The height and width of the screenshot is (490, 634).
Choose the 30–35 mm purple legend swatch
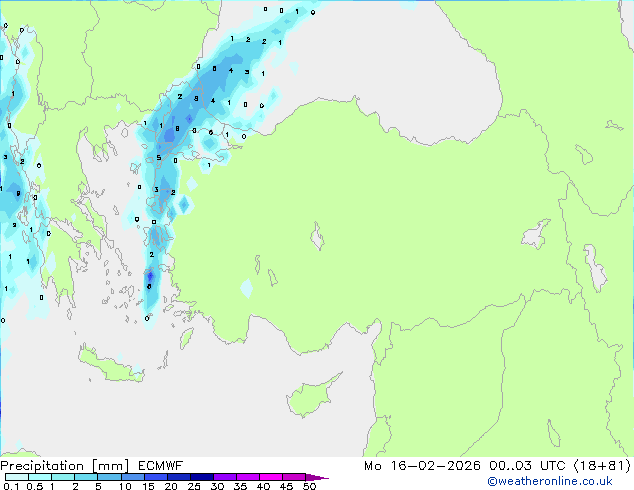[224, 477]
